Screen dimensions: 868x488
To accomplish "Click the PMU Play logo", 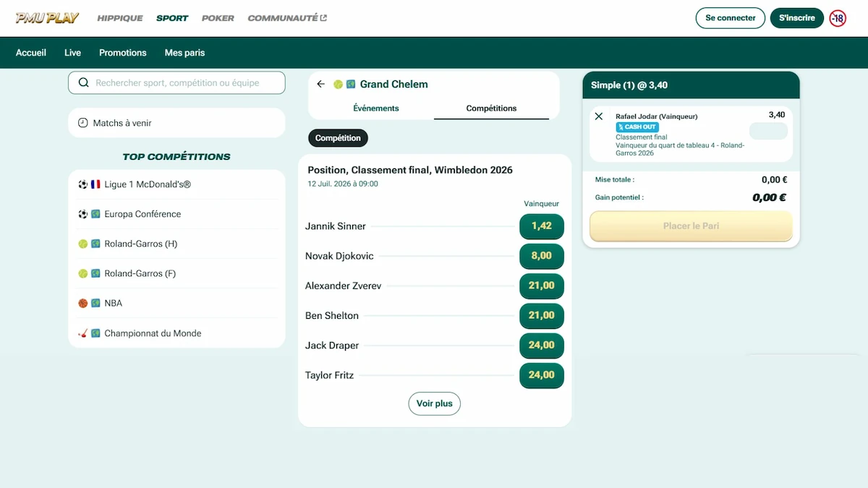I will click(x=48, y=18).
